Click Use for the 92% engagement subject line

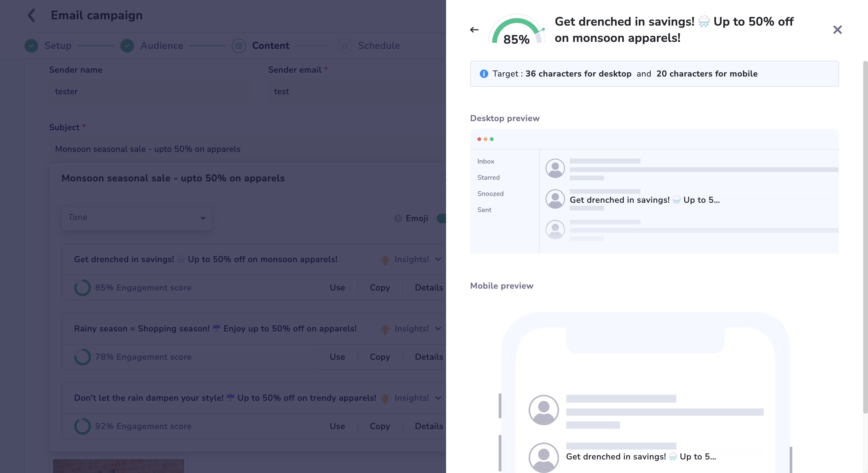click(337, 426)
